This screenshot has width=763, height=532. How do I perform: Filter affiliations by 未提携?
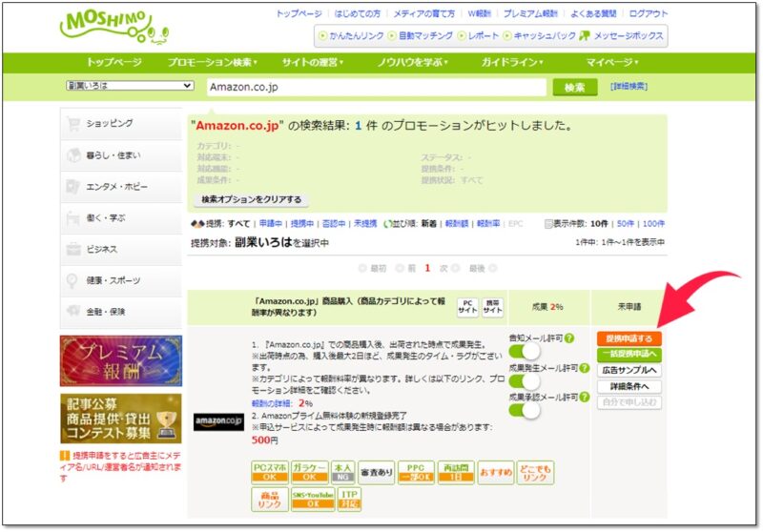coord(365,224)
